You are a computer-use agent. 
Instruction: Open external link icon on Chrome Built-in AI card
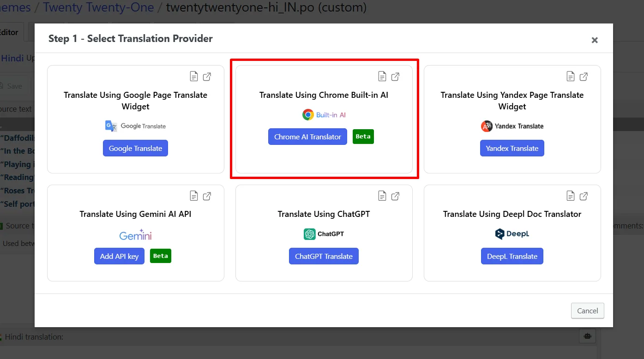[x=396, y=77]
